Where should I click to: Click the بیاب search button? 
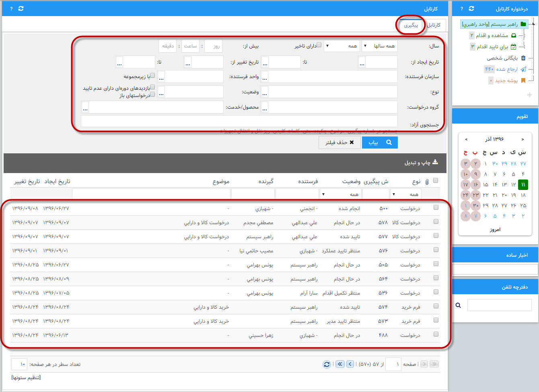click(x=380, y=142)
